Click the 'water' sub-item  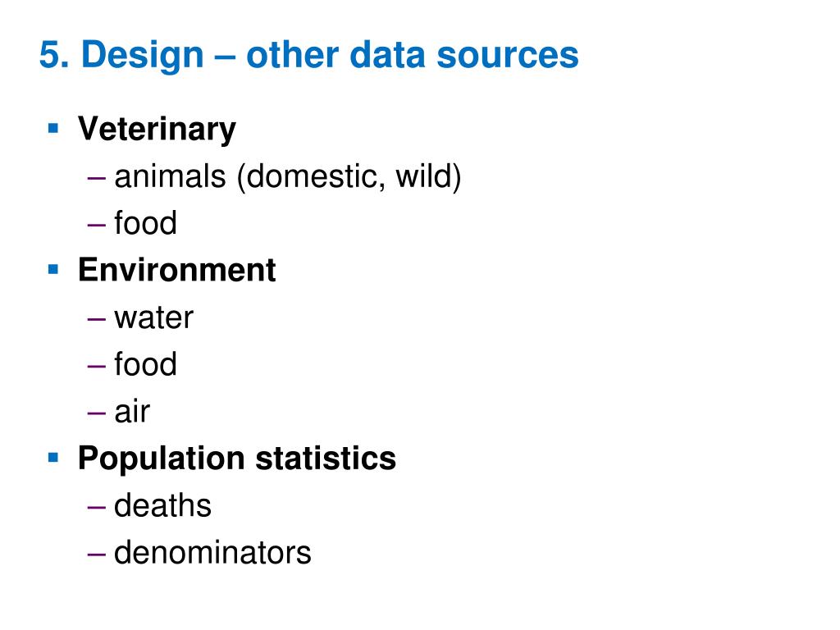pyautogui.click(x=153, y=318)
